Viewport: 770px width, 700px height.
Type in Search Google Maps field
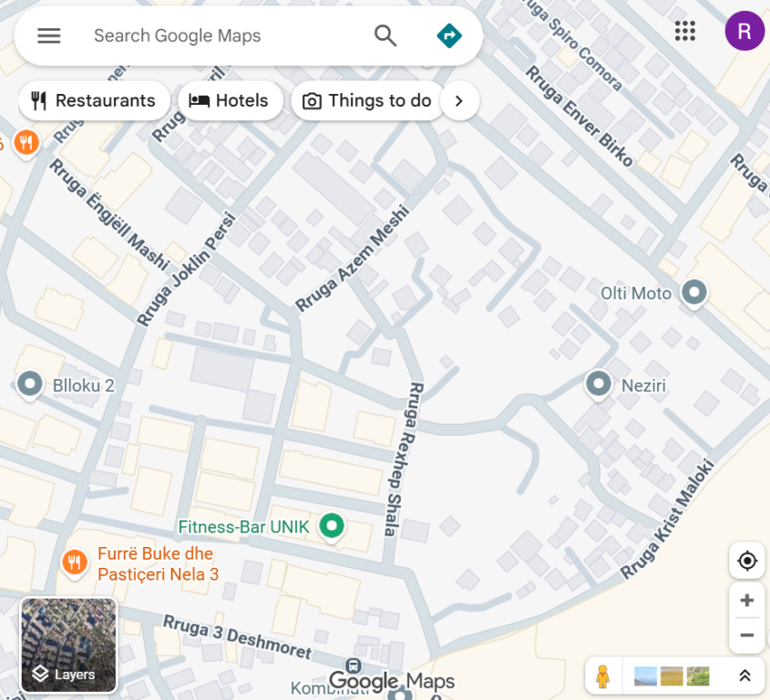click(x=219, y=36)
